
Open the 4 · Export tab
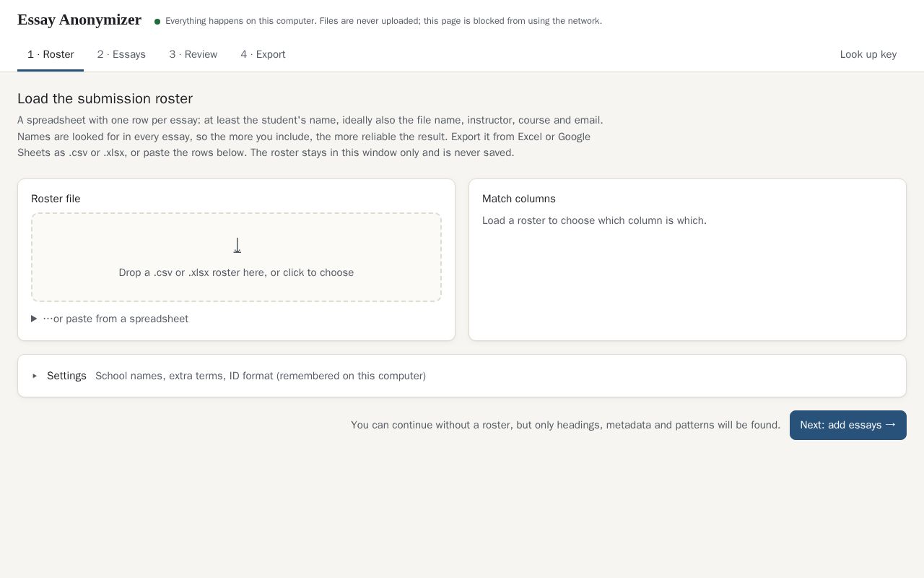click(263, 55)
